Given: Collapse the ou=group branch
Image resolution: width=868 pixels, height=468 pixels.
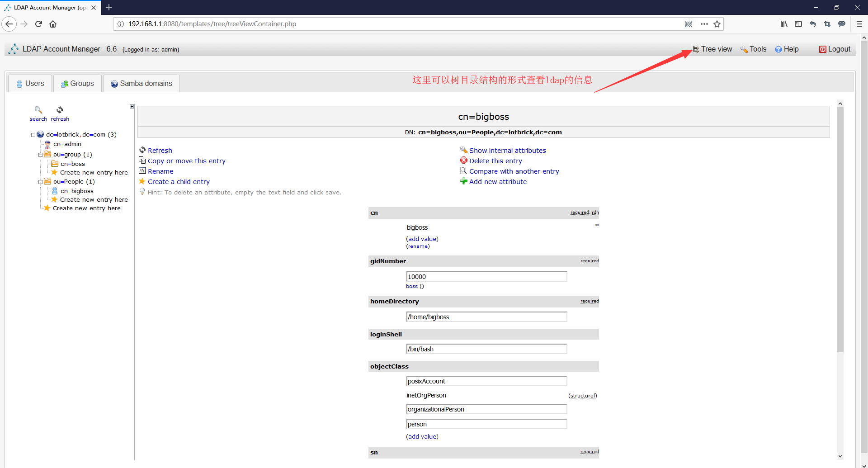Looking at the screenshot, I should 40,154.
